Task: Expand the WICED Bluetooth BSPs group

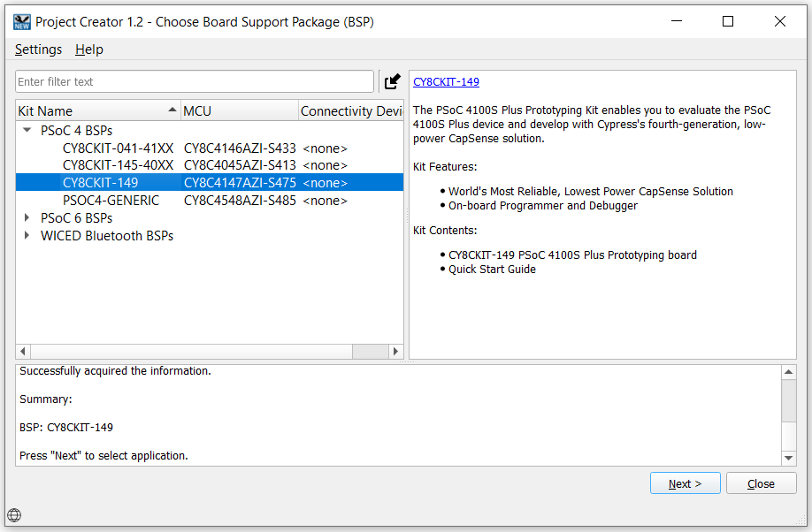Action: pyautogui.click(x=27, y=235)
